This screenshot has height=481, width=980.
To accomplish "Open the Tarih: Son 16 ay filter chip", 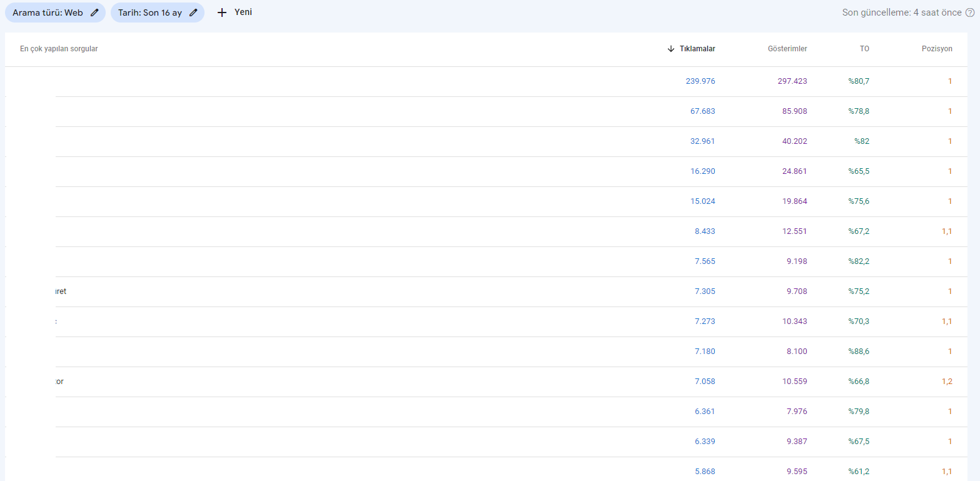I will (158, 13).
